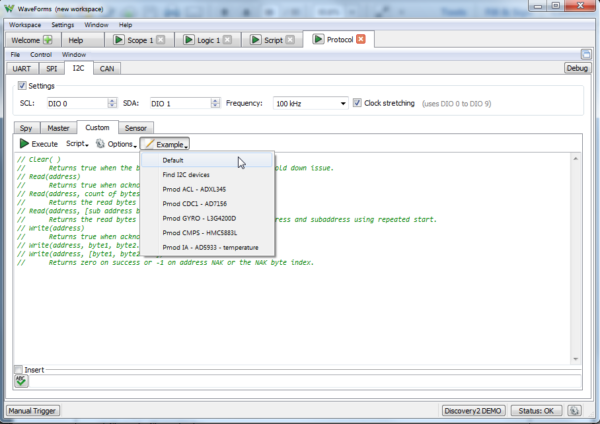Switch to the Master tab
Viewport: 600px width, 424px height.
58,128
